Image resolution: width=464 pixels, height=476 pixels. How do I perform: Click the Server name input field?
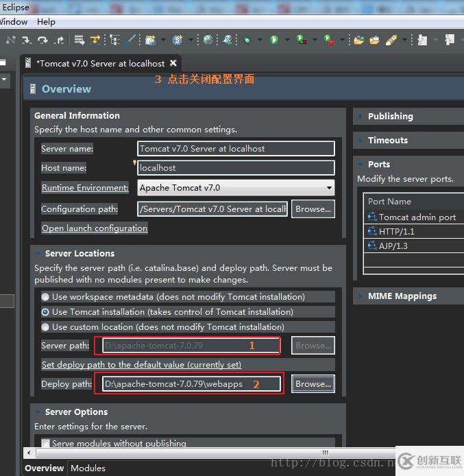point(236,148)
